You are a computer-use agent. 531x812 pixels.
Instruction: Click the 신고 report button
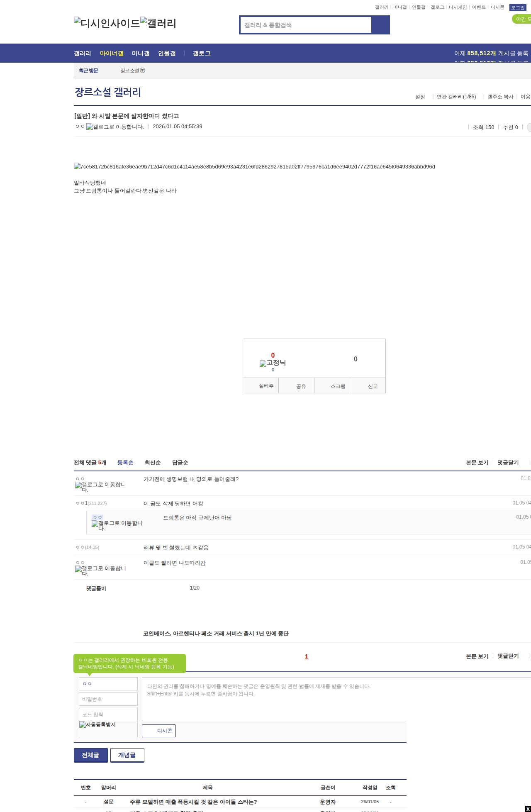point(368,386)
